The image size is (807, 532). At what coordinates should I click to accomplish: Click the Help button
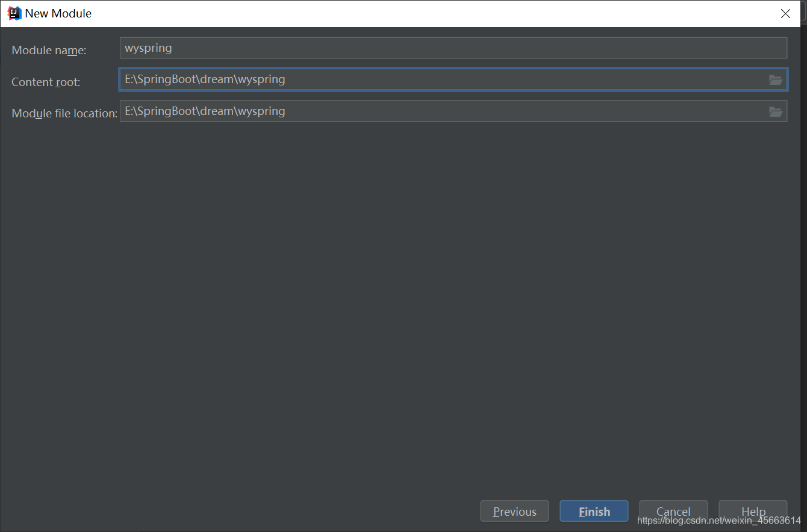(753, 511)
